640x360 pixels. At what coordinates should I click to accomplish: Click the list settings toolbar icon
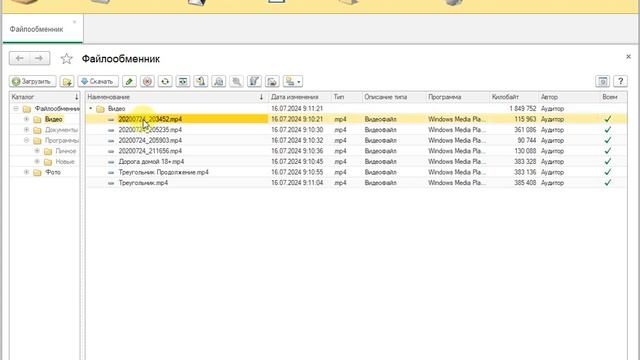pos(254,82)
